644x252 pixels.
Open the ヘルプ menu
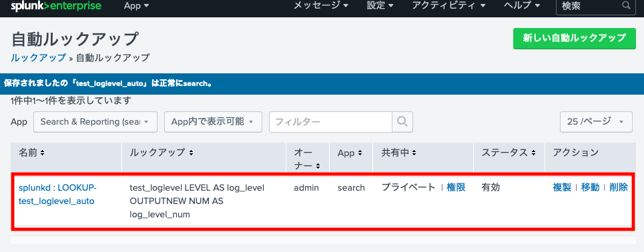(523, 6)
